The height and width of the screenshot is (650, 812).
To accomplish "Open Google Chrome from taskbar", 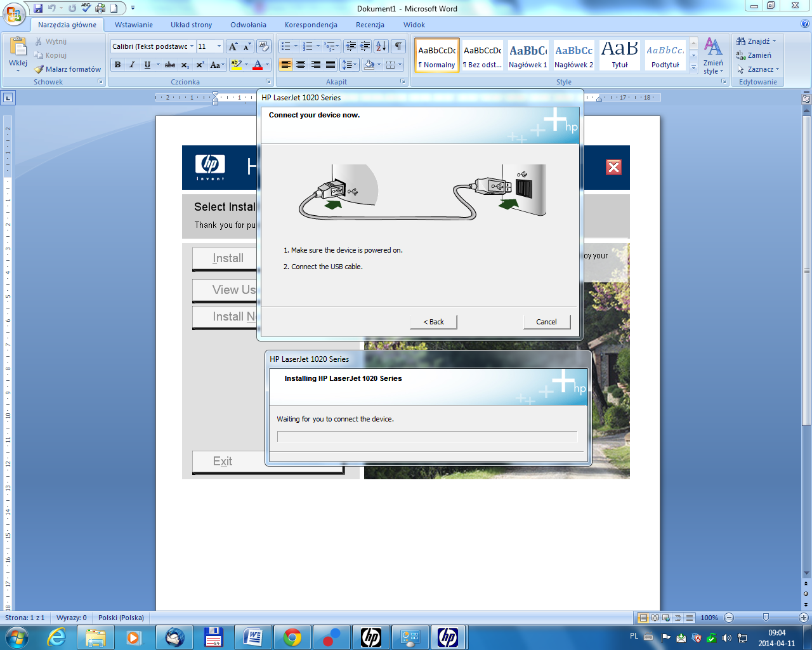I will [292, 637].
